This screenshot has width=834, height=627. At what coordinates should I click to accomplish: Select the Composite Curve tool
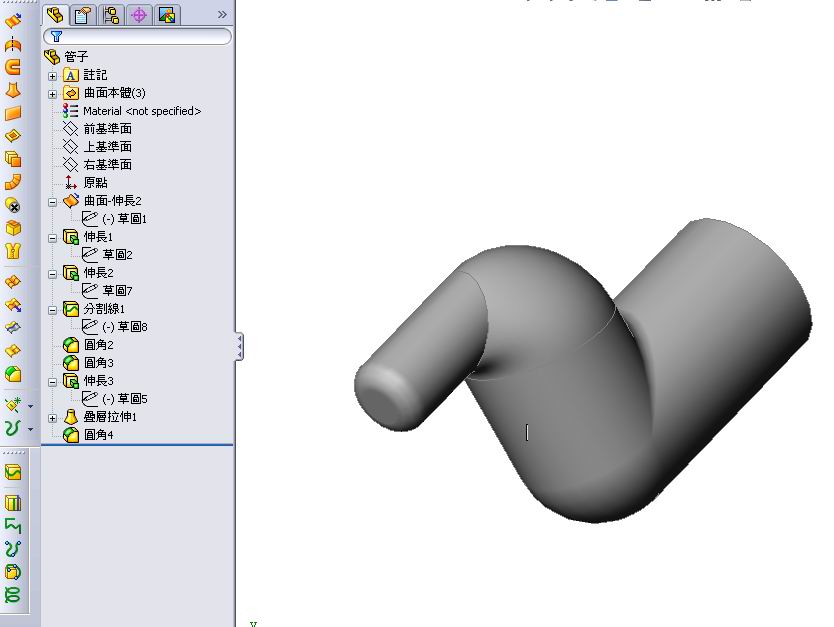click(13, 525)
